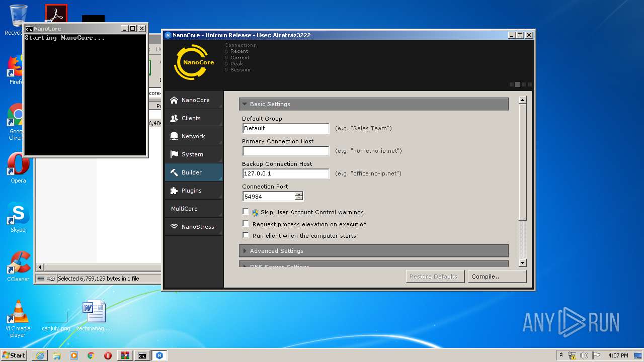Focus the Primary Connection Host field

286,151
